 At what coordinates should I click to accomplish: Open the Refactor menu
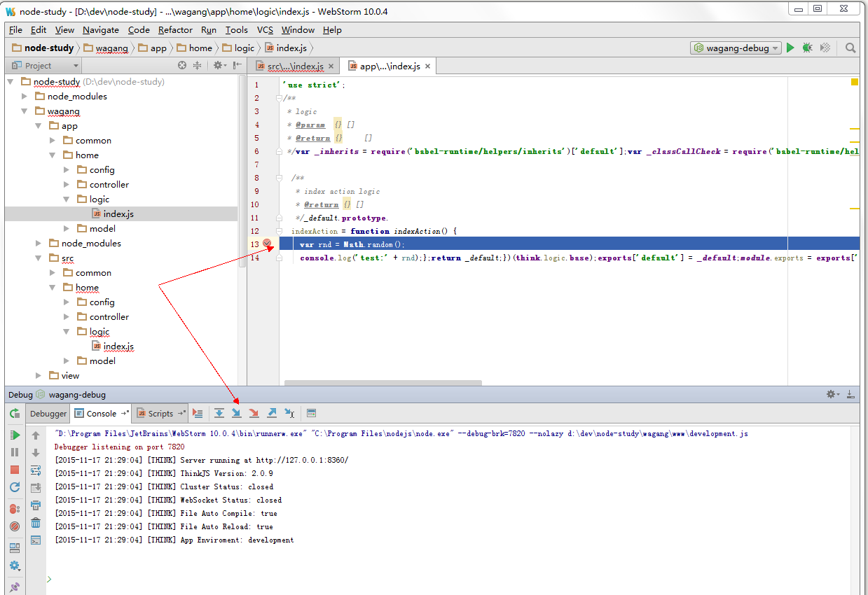(175, 30)
